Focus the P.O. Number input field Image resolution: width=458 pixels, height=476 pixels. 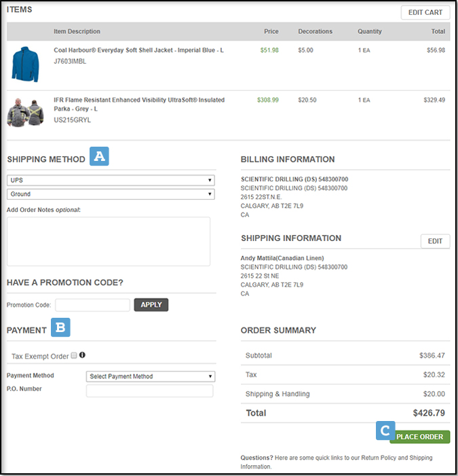tap(149, 391)
